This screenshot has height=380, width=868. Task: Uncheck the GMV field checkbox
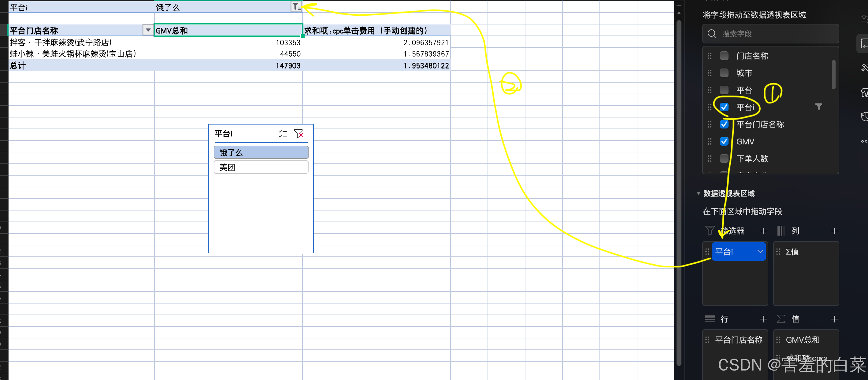coord(724,142)
